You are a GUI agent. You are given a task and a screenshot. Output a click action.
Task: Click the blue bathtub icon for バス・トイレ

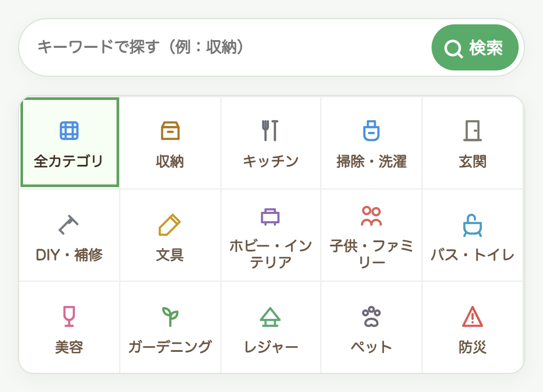473,225
